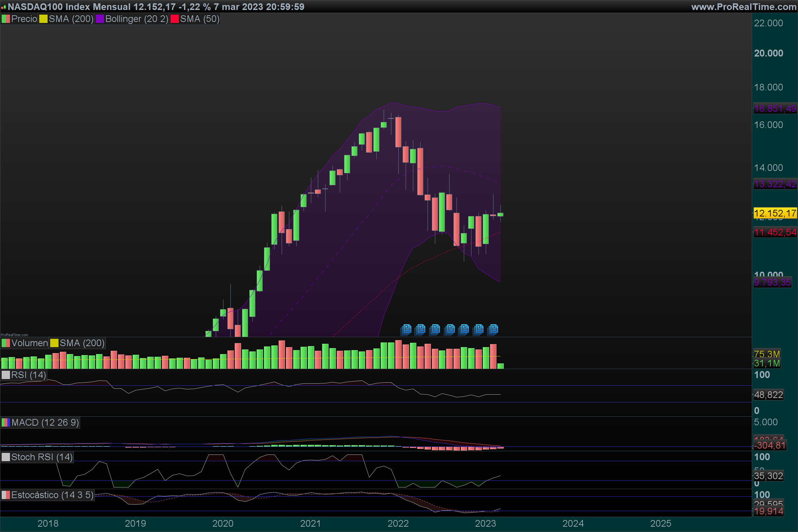
Task: Click the MACD multicolor legend icon
Action: click(x=6, y=422)
